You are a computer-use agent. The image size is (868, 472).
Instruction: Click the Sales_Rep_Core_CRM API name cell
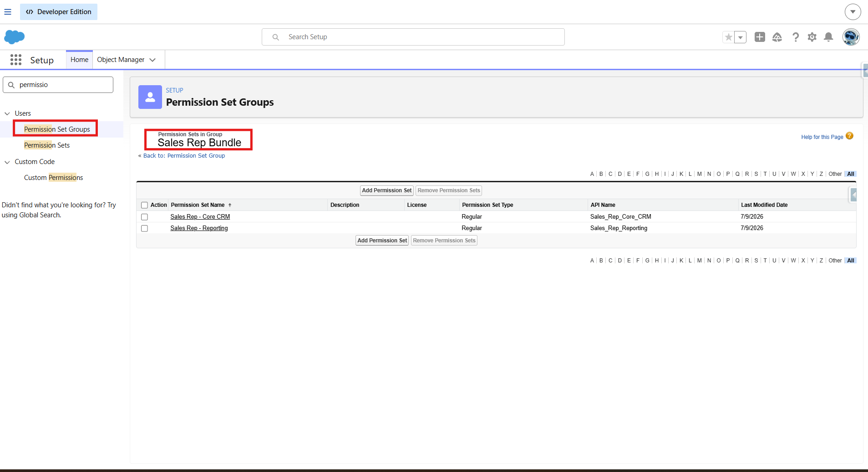point(620,217)
